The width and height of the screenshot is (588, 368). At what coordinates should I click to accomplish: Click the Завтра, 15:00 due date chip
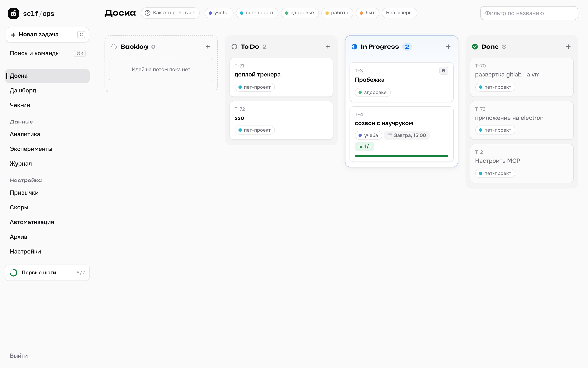[x=407, y=135]
